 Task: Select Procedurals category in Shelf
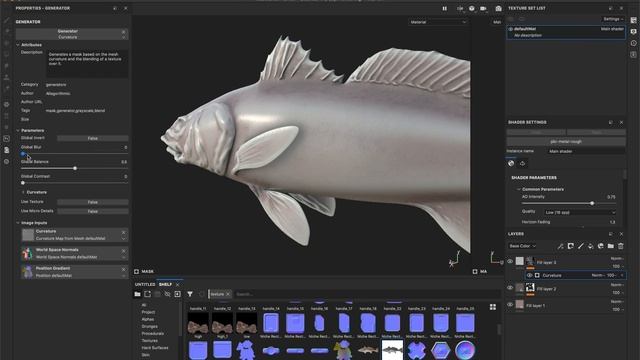point(153,334)
